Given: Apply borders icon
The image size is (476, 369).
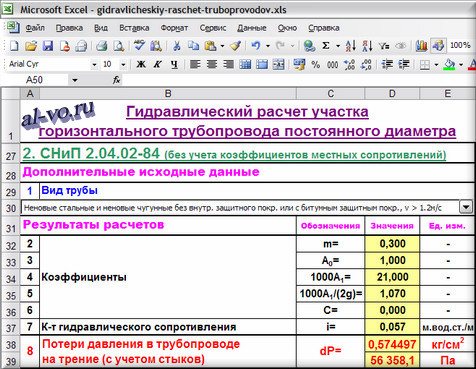Looking at the screenshot, I should tap(424, 64).
